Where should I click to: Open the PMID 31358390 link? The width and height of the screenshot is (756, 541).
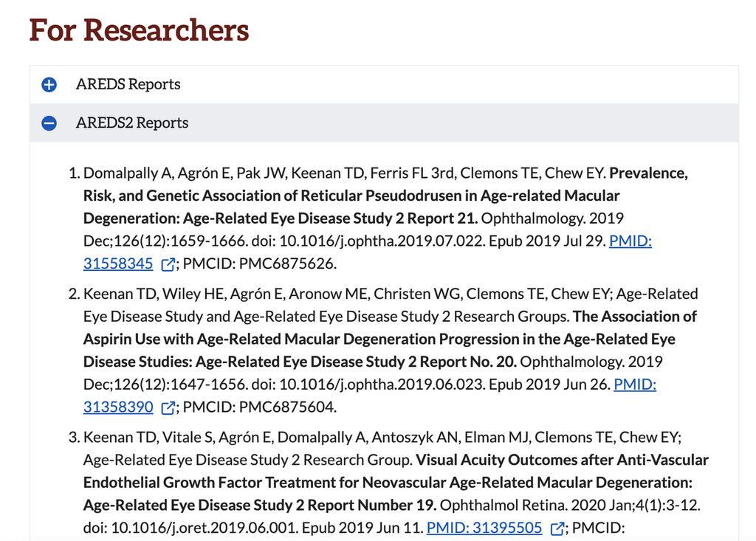[118, 407]
